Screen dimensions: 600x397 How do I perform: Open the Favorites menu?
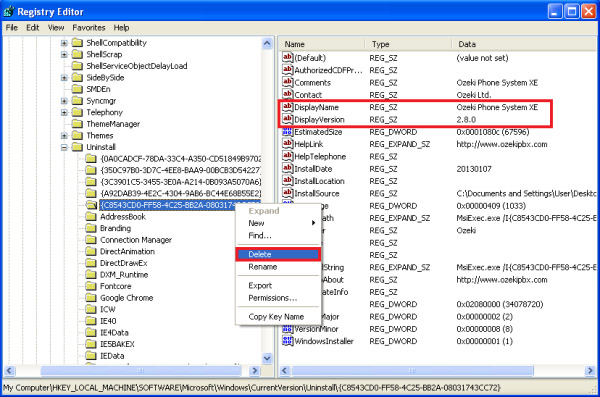click(89, 28)
